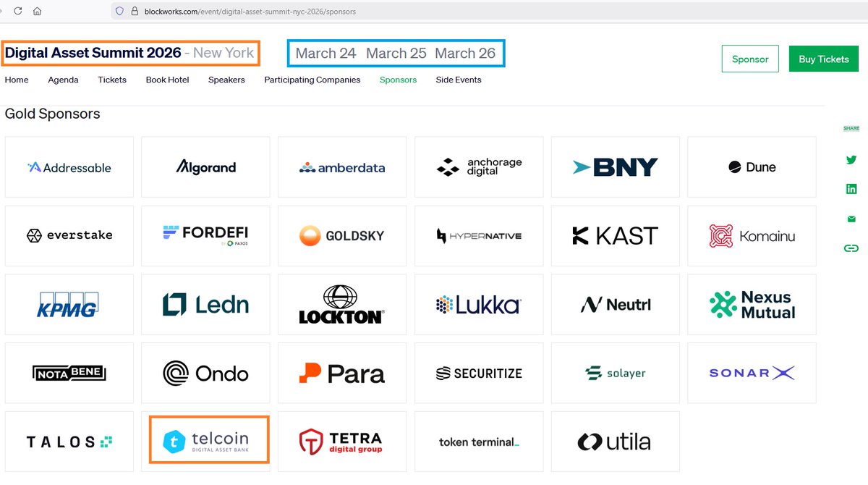Open the Agenda tab
The image size is (868, 485).
(x=63, y=80)
